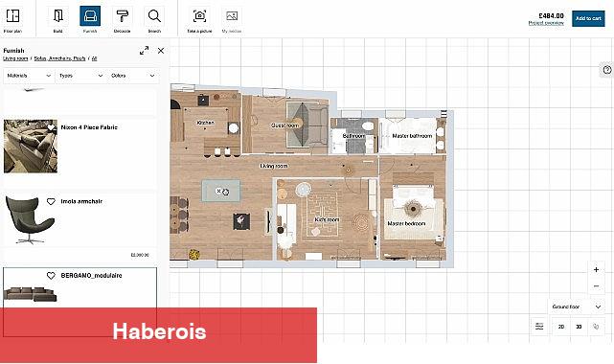Click the Master bathroom label
The height and width of the screenshot is (364, 614).
(412, 136)
